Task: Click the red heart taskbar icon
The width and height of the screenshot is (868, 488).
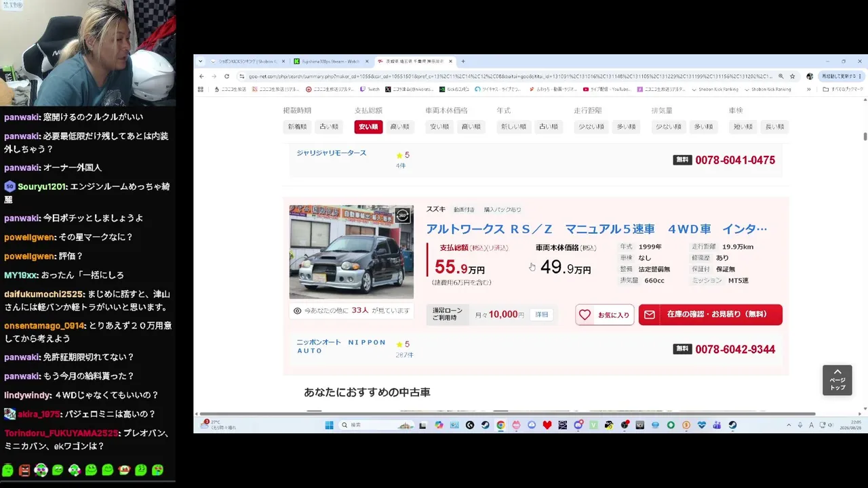Action: (x=547, y=425)
